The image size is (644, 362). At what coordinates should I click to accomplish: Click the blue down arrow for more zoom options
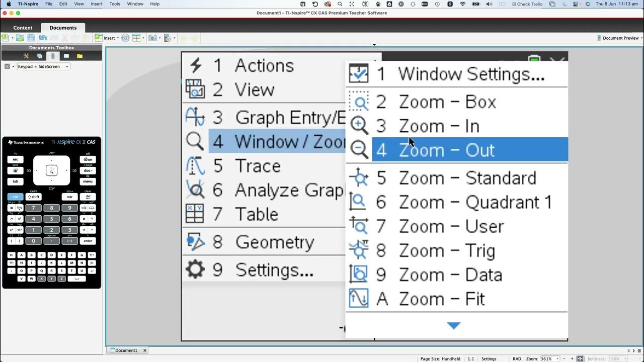click(x=453, y=326)
